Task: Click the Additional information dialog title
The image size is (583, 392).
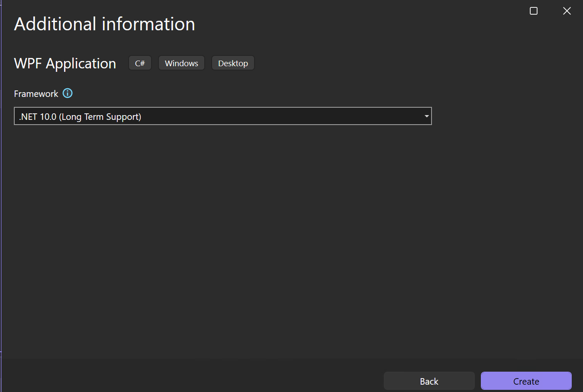Action: (104, 24)
